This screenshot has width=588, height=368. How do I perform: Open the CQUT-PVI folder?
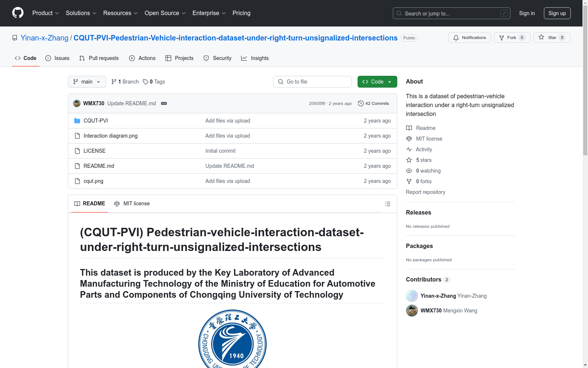pos(96,121)
